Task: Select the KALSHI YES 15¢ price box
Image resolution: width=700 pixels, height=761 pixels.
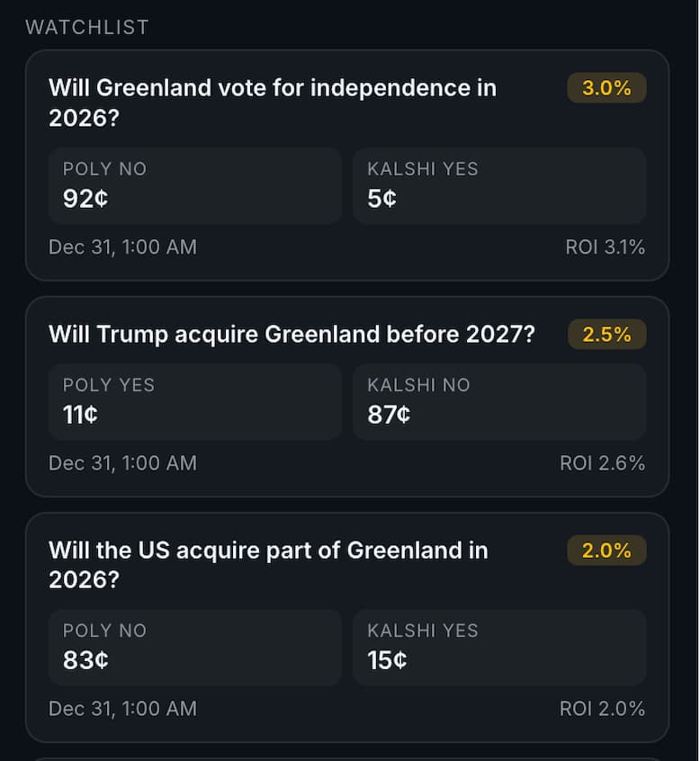Action: pyautogui.click(x=499, y=647)
